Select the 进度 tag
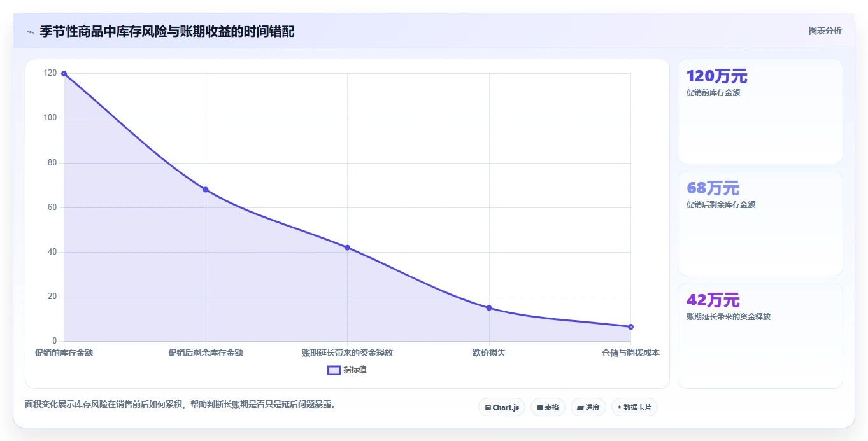The height and width of the screenshot is (441, 868). click(x=588, y=407)
